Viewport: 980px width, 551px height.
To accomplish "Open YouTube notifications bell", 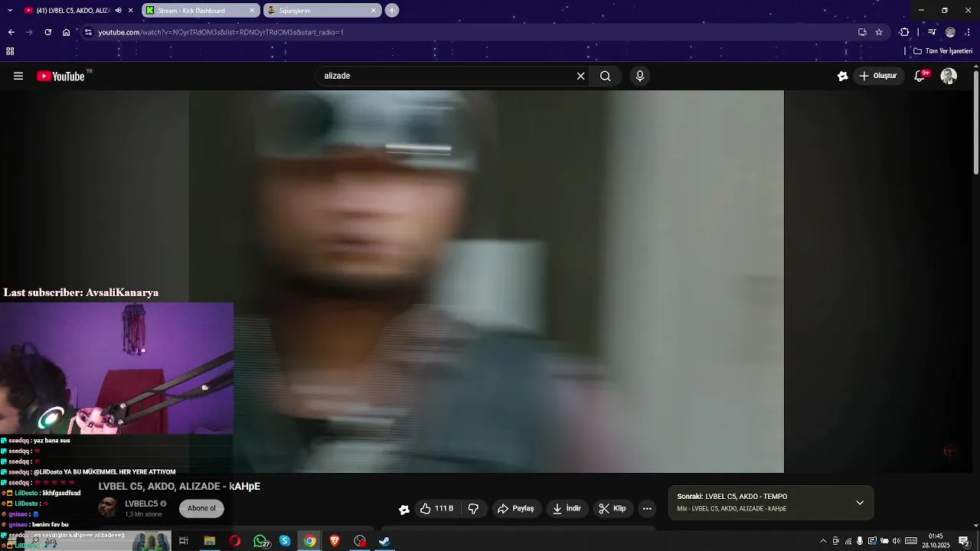I will click(920, 76).
